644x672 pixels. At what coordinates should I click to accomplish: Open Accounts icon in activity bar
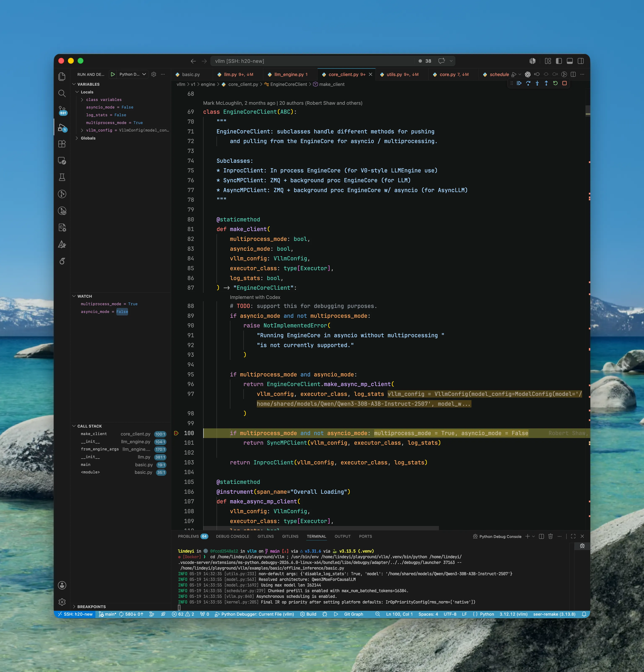62,585
